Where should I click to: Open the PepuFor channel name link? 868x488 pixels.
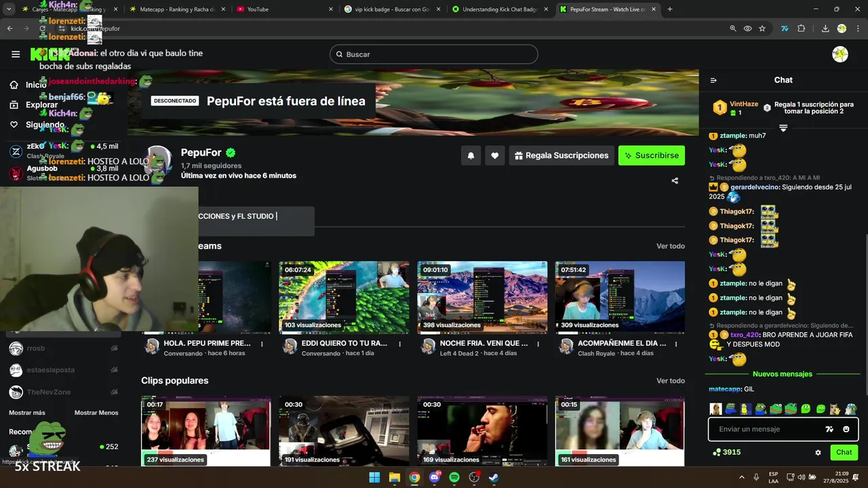click(201, 152)
